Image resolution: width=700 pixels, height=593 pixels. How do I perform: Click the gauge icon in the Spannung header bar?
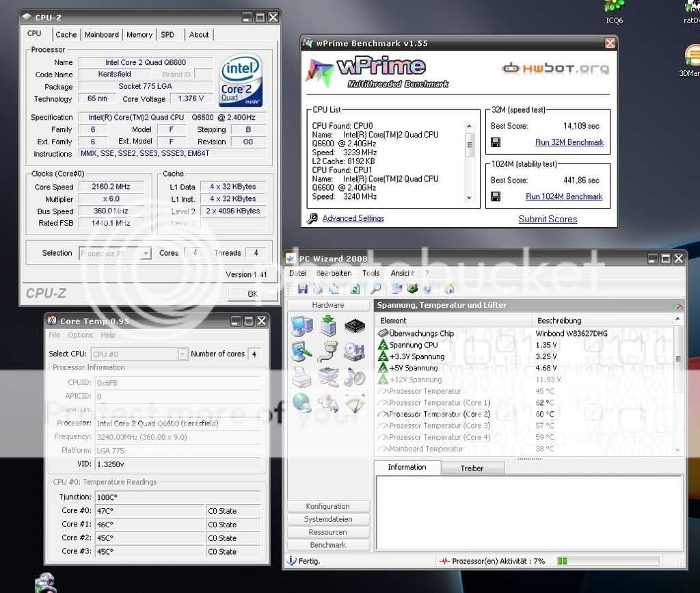pyautogui.click(x=677, y=306)
